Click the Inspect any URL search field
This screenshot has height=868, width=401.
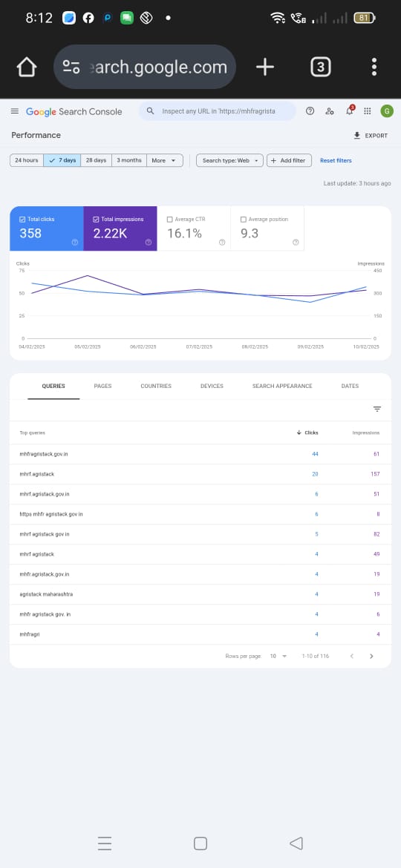click(218, 111)
